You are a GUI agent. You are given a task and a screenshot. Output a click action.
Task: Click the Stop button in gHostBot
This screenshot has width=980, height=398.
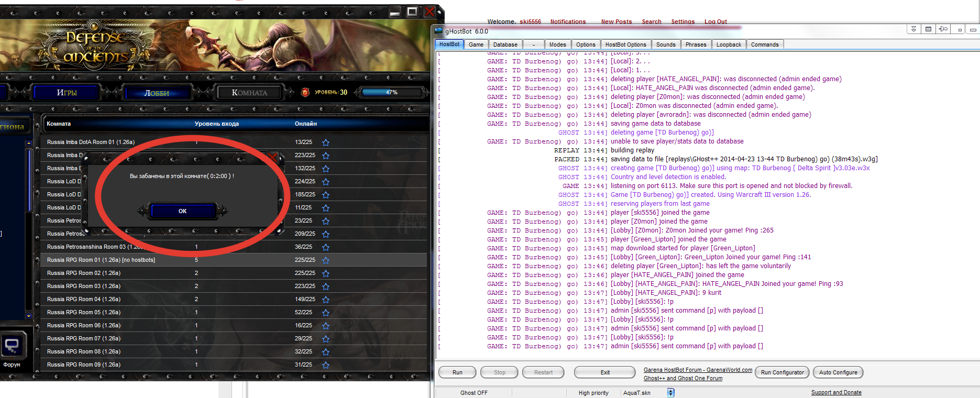point(499,372)
